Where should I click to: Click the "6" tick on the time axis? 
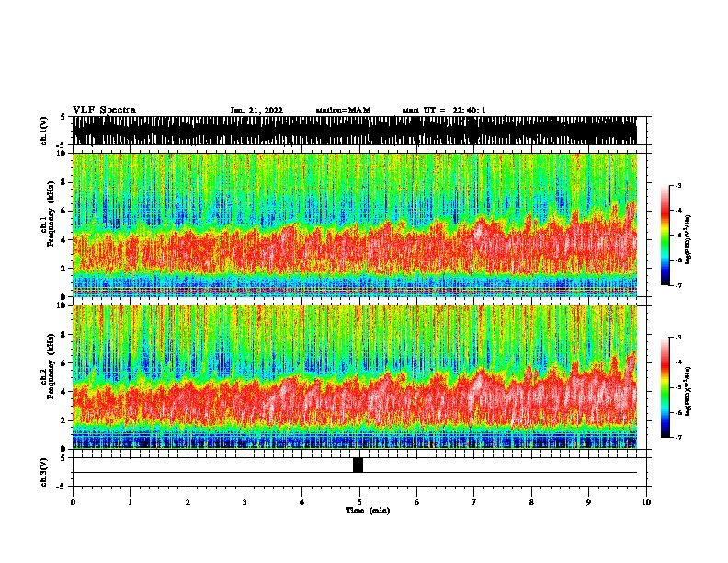click(417, 502)
